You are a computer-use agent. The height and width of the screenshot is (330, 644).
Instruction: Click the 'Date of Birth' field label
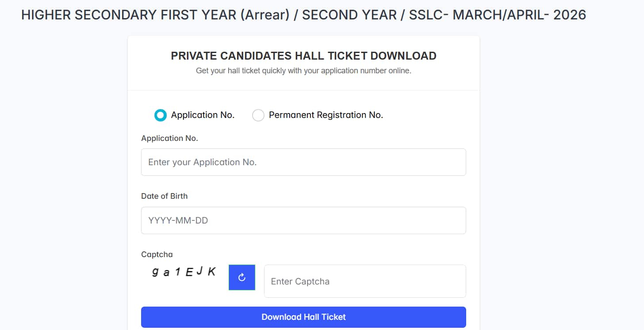point(164,196)
